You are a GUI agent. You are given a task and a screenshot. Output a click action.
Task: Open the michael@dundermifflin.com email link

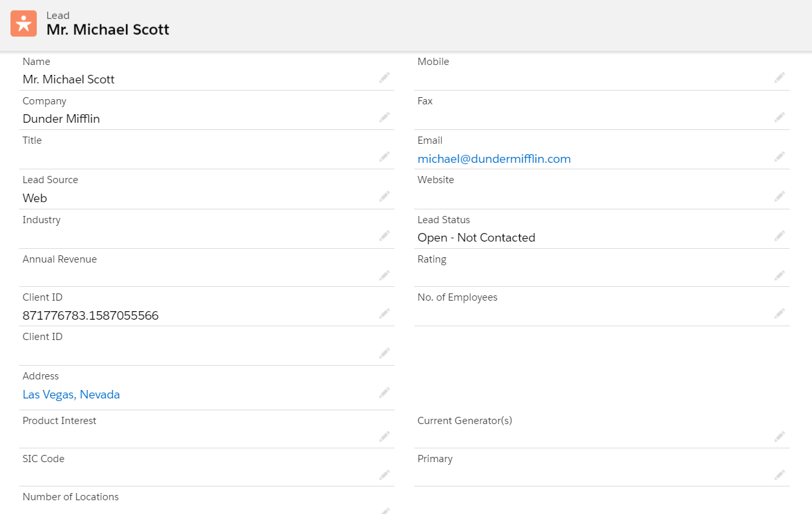(x=494, y=159)
